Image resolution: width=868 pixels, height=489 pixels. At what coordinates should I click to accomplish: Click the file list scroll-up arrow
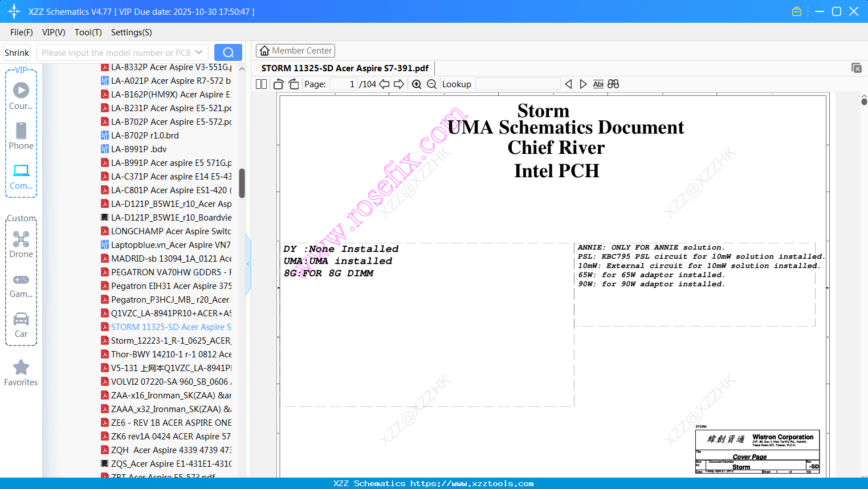pyautogui.click(x=242, y=68)
